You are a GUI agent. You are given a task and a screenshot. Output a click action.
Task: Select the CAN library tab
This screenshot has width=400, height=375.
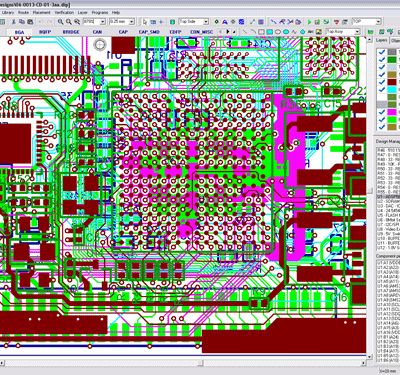pyautogui.click(x=97, y=32)
